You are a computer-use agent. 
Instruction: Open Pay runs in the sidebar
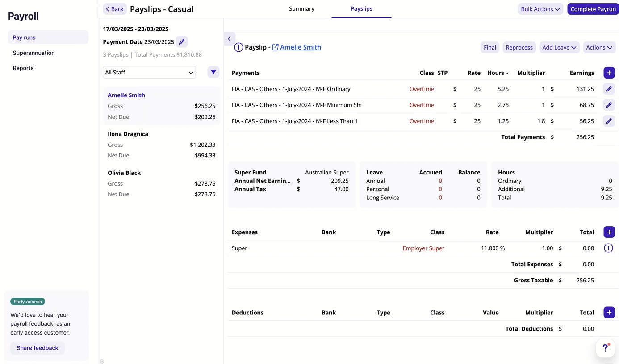(x=48, y=37)
